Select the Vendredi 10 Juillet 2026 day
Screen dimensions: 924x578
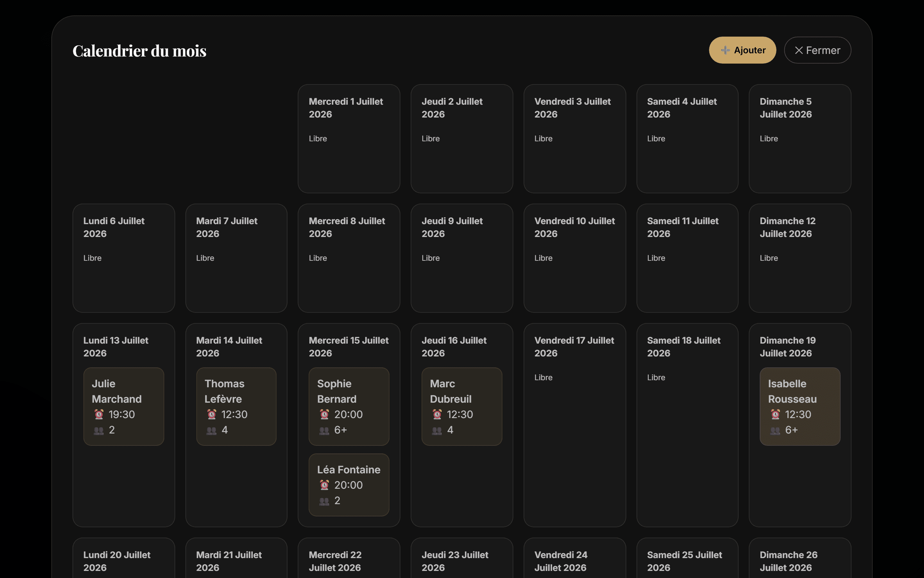point(575,258)
